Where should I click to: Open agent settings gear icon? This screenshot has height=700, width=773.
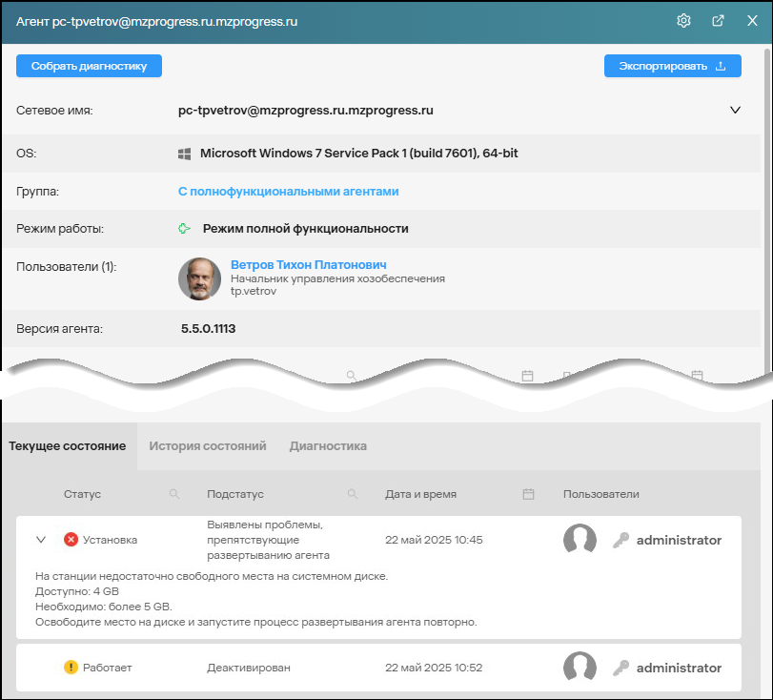pyautogui.click(x=683, y=21)
